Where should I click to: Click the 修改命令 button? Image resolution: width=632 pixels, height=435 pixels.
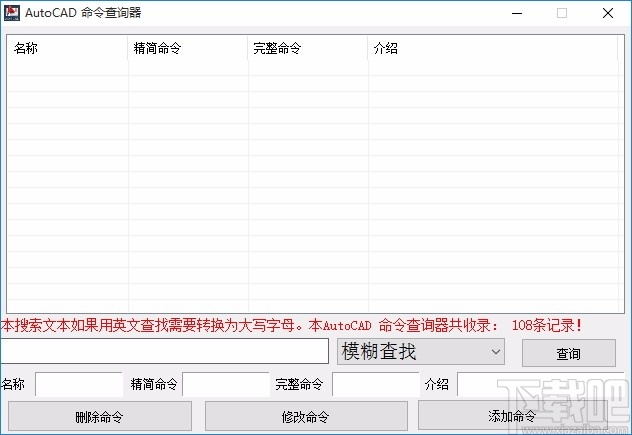[306, 416]
